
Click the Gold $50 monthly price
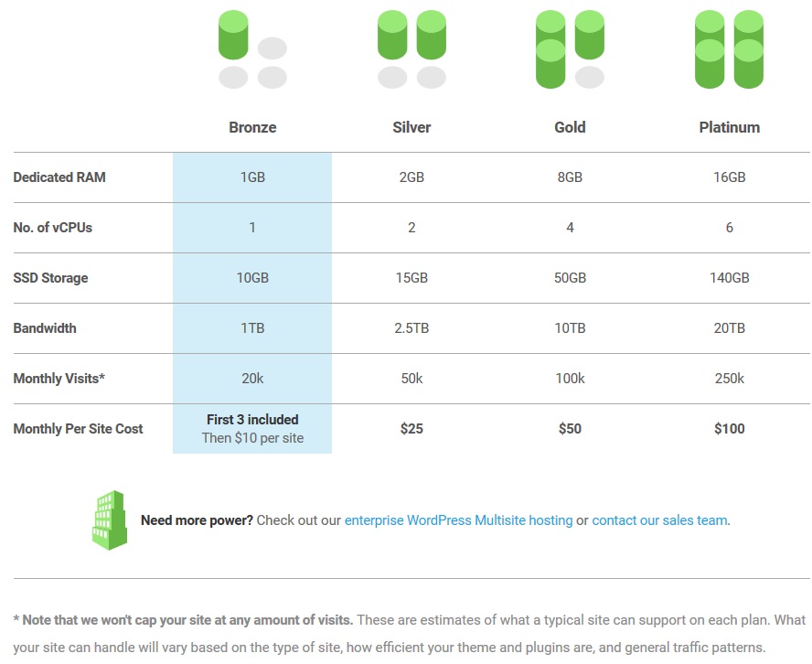[571, 429]
